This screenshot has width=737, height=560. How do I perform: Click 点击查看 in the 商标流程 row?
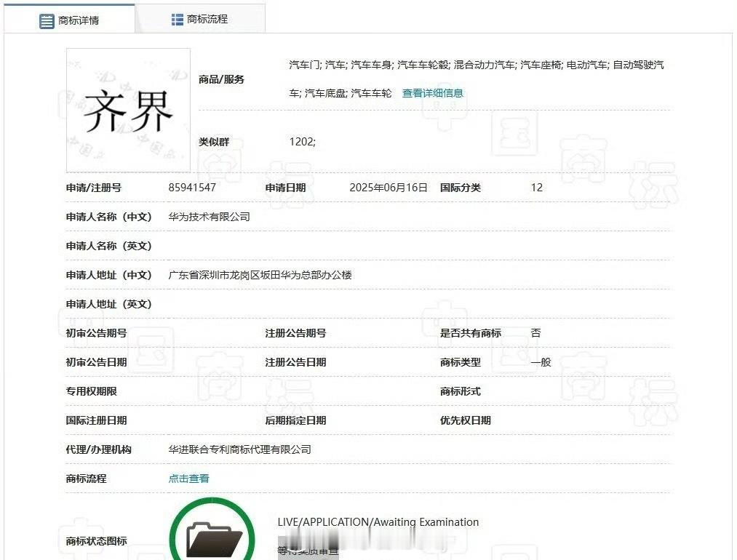pyautogui.click(x=188, y=479)
